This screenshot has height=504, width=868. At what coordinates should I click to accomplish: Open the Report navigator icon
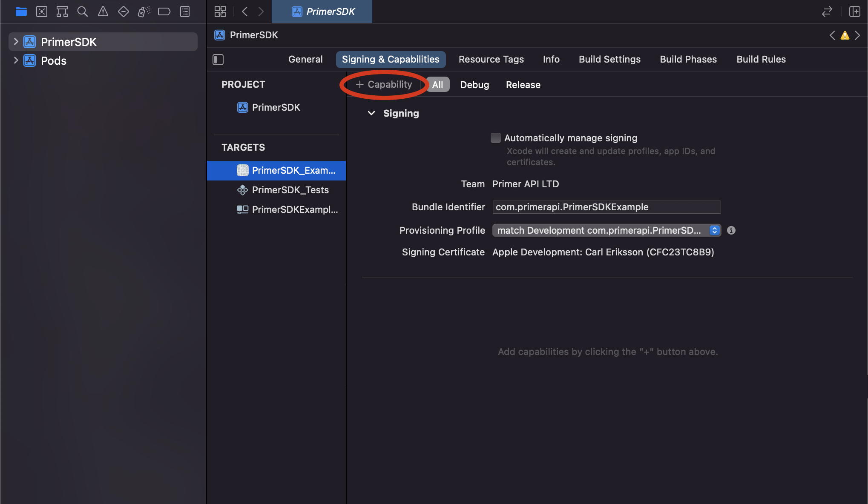185,11
